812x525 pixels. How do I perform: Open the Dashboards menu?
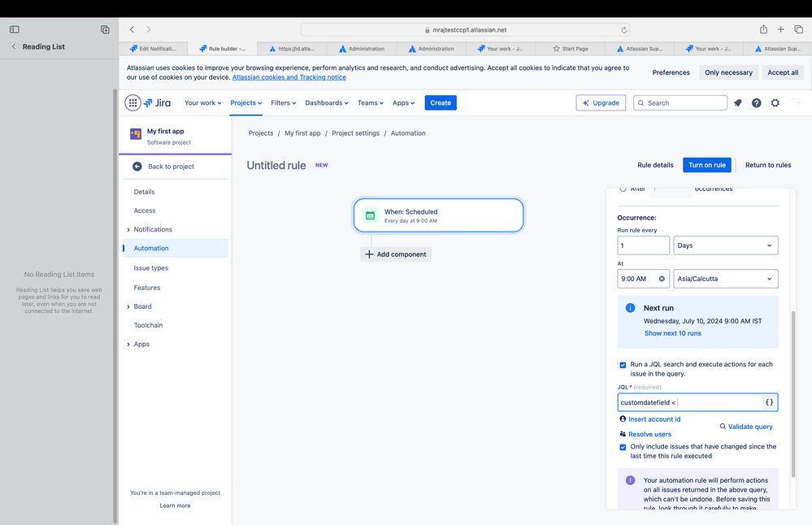pyautogui.click(x=326, y=103)
